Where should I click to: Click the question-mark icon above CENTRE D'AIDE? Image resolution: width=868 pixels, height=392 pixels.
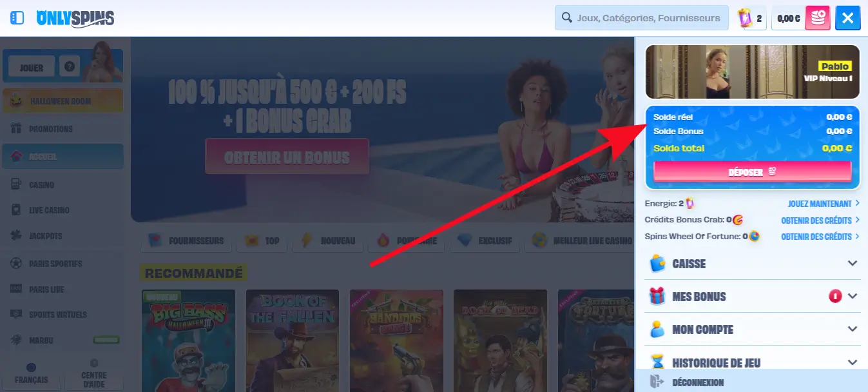94,363
